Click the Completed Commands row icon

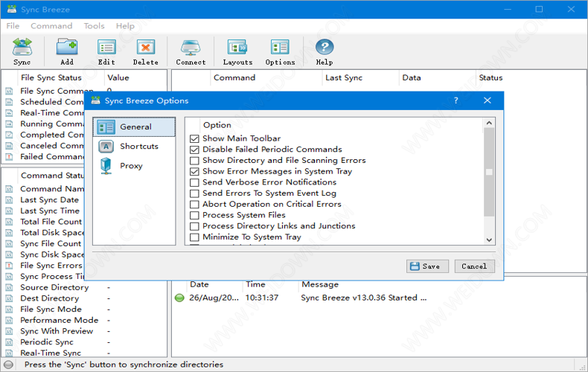point(10,135)
